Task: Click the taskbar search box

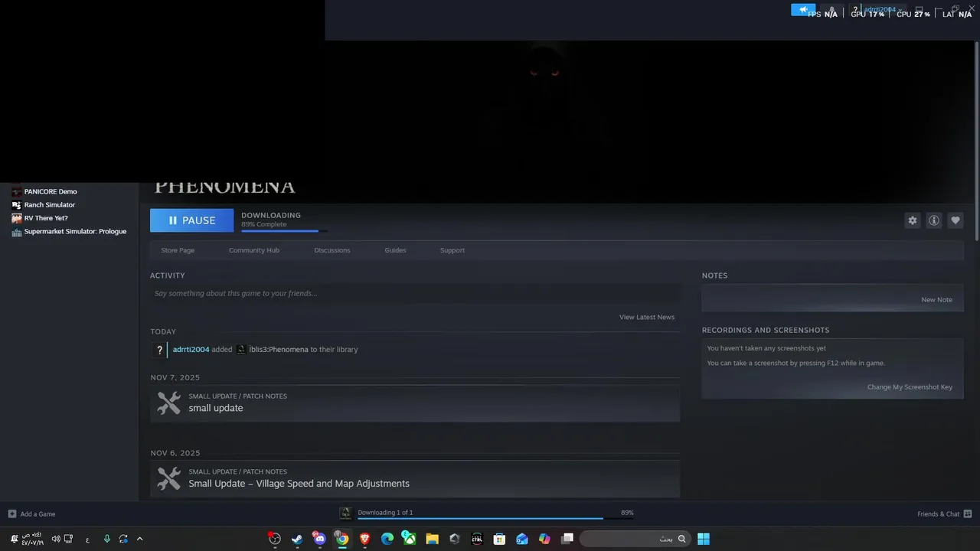Action: coord(635,539)
